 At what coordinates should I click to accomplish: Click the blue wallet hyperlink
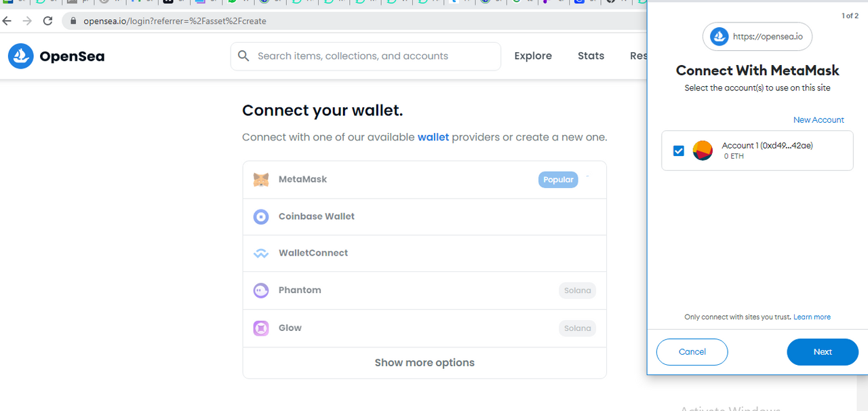[433, 137]
